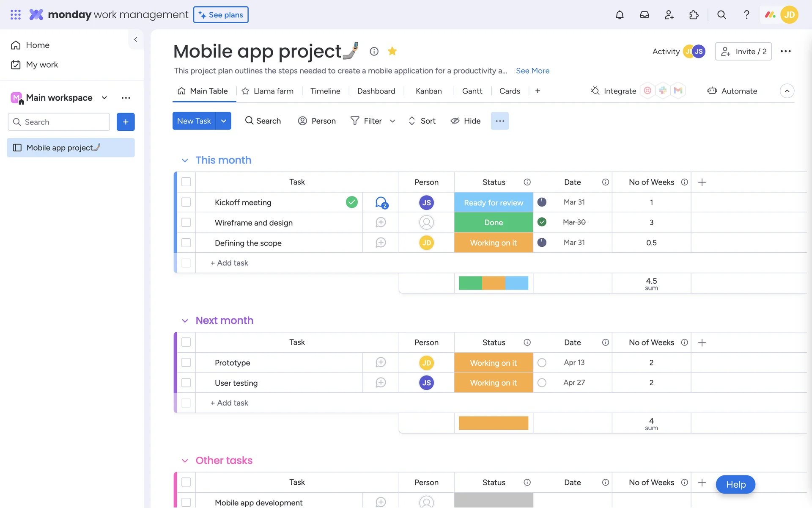Expand the Main workspace selector
Screen dimensions: 812x508
coord(104,98)
